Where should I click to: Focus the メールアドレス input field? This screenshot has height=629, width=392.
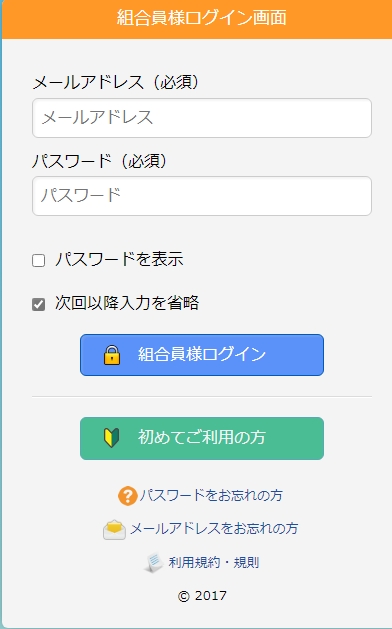point(202,118)
